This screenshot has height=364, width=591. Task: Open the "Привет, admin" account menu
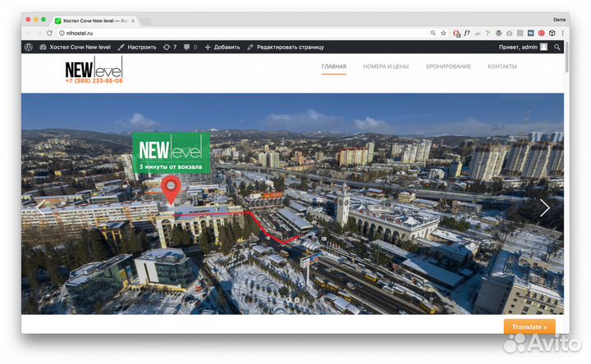[522, 48]
